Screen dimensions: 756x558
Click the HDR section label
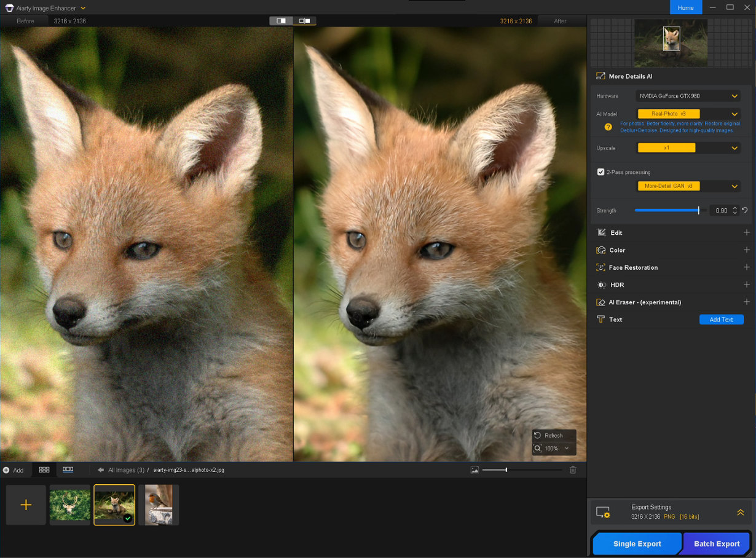[x=617, y=285]
